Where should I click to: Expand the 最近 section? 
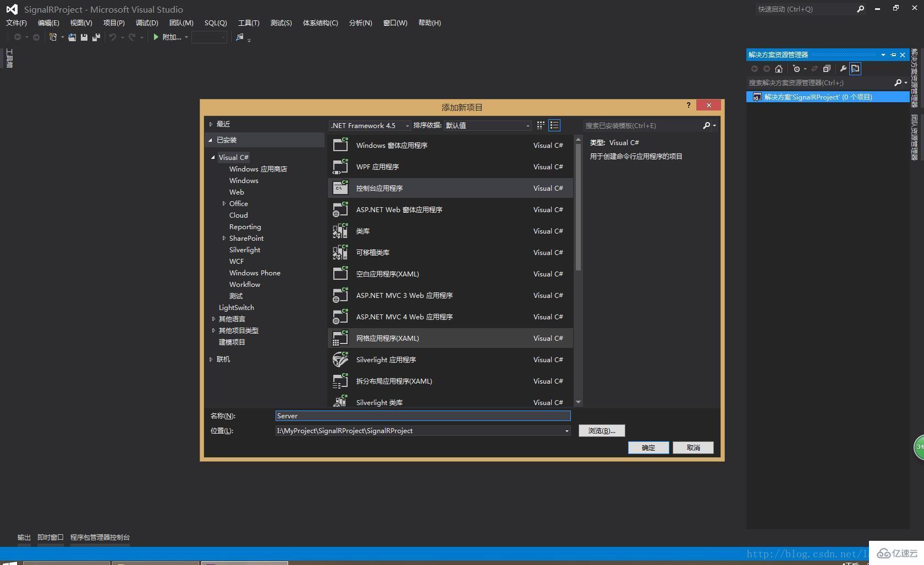[x=211, y=124]
